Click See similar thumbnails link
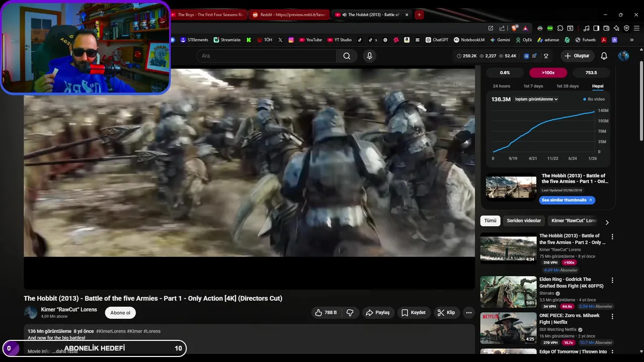The height and width of the screenshot is (362, 644). (567, 200)
